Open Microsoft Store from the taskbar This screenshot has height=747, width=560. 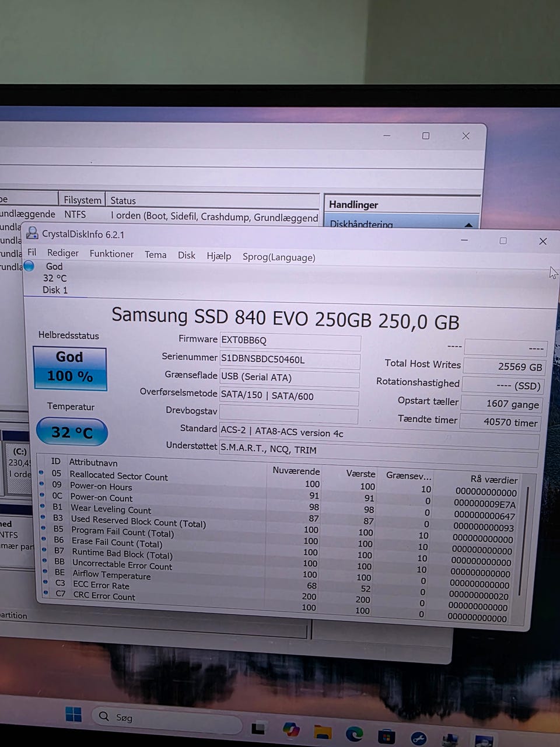click(386, 736)
